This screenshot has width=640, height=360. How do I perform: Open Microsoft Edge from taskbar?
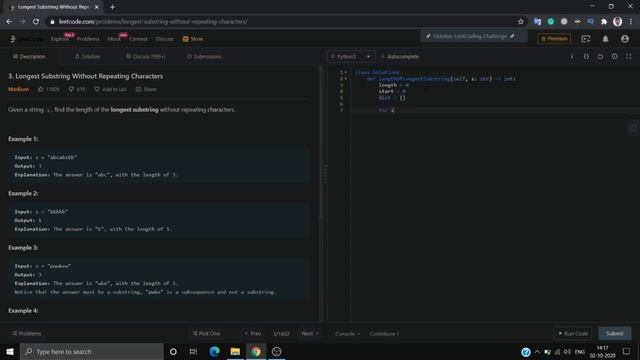[214, 351]
